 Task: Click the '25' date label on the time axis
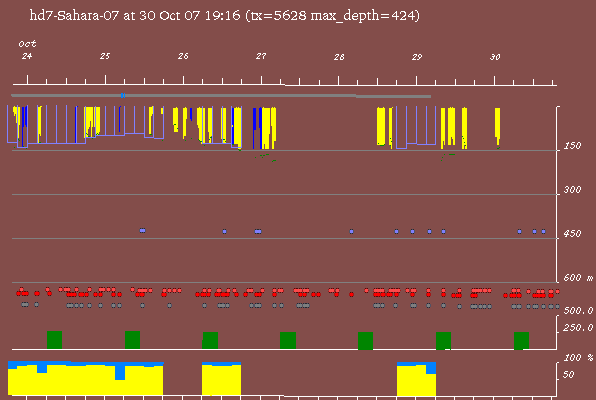pyautogui.click(x=105, y=56)
